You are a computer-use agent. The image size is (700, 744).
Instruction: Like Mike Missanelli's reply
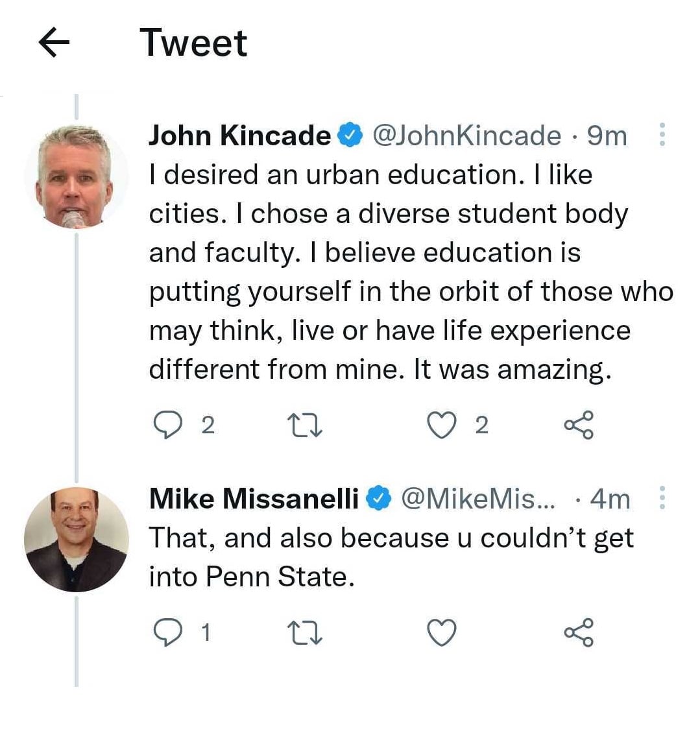tap(442, 632)
